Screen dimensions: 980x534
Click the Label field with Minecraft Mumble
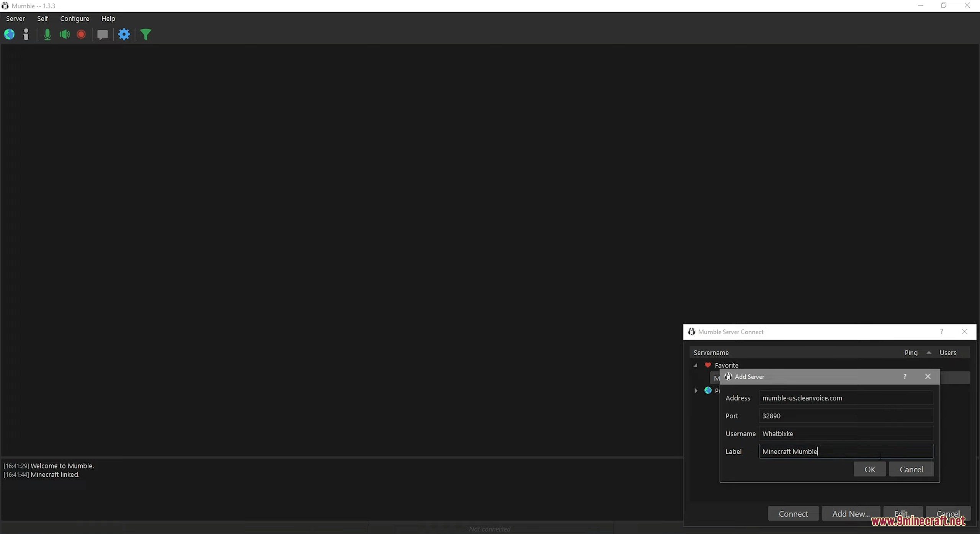pyautogui.click(x=846, y=451)
